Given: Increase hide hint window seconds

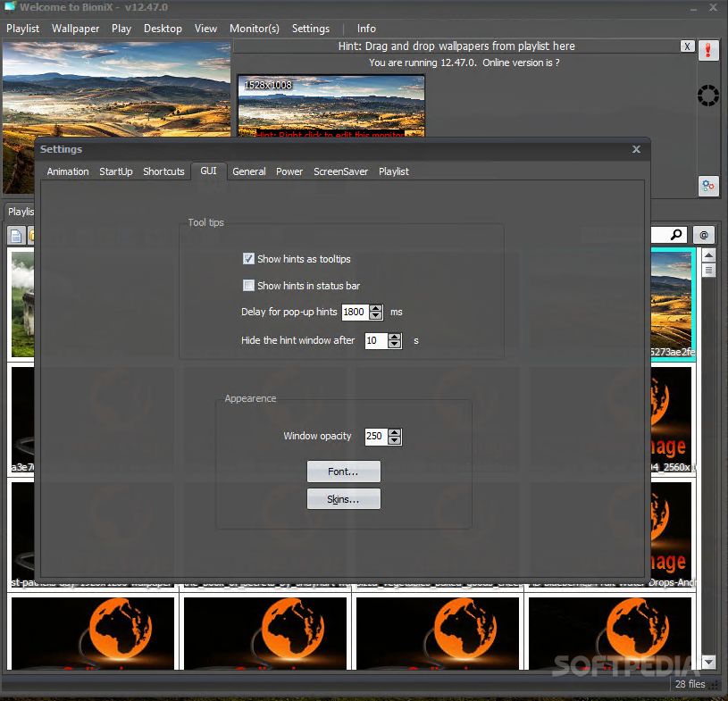Looking at the screenshot, I should tap(395, 337).
